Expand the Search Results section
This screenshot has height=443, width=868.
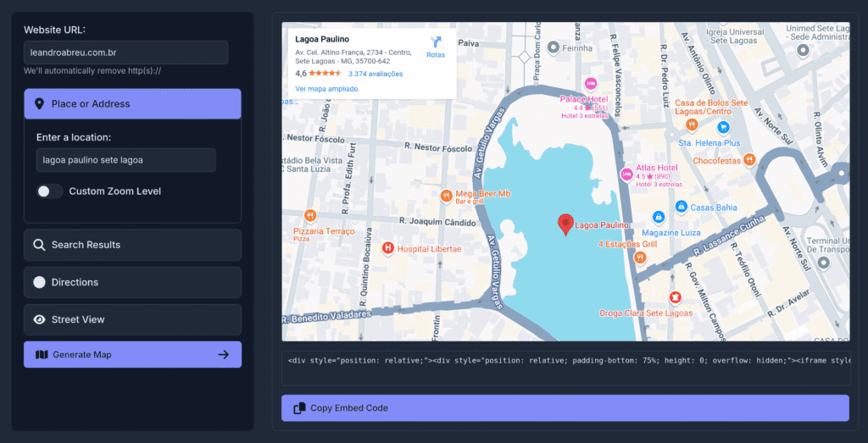[x=132, y=245]
